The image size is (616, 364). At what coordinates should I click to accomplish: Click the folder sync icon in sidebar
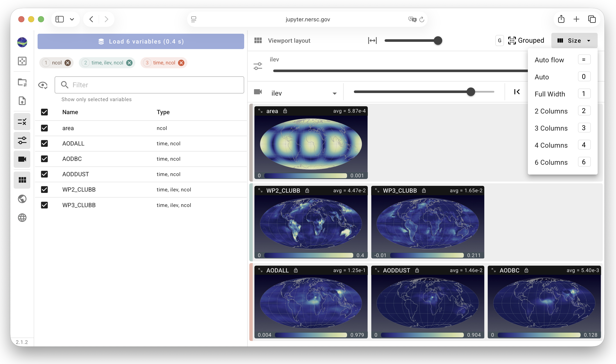pyautogui.click(x=22, y=82)
